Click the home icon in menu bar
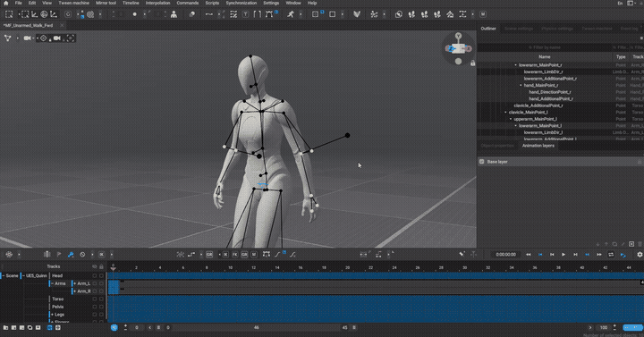644x337 pixels. tap(5, 3)
